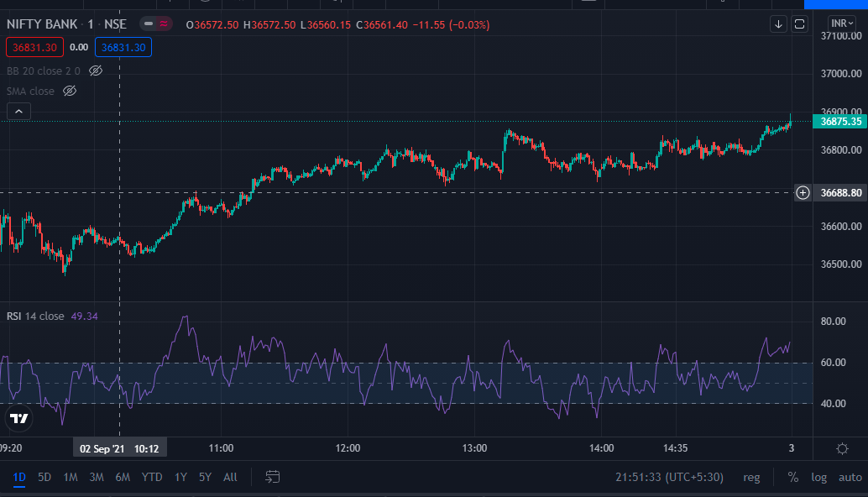
Task: Select the 6M time range
Action: (x=123, y=477)
